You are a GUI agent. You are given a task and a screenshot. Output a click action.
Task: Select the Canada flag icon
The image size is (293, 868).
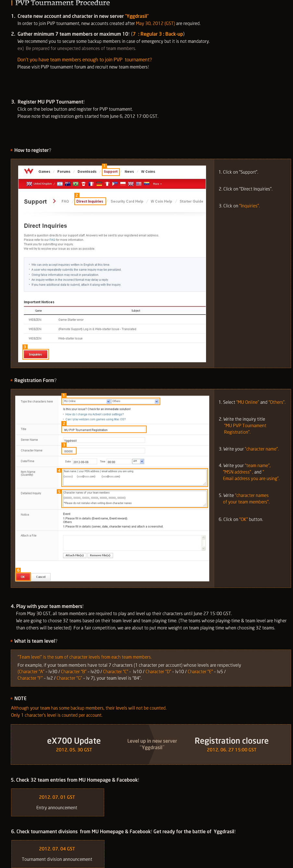(83, 184)
